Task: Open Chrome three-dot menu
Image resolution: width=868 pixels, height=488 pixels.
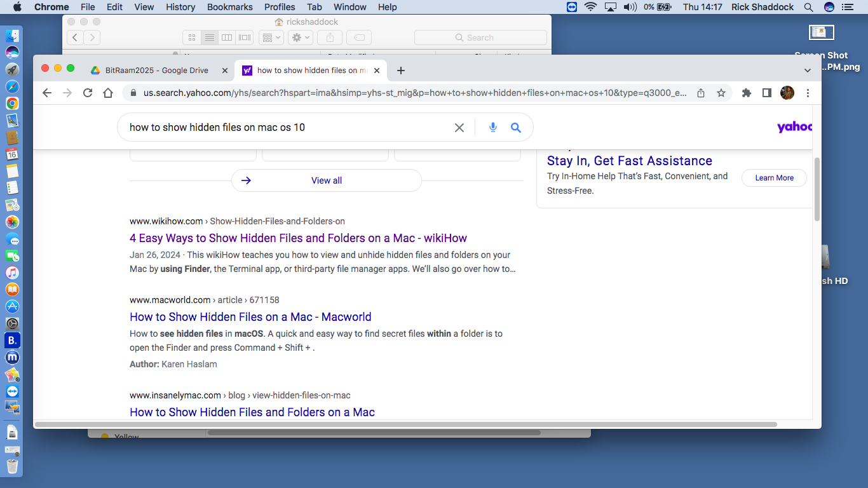Action: pyautogui.click(x=808, y=93)
